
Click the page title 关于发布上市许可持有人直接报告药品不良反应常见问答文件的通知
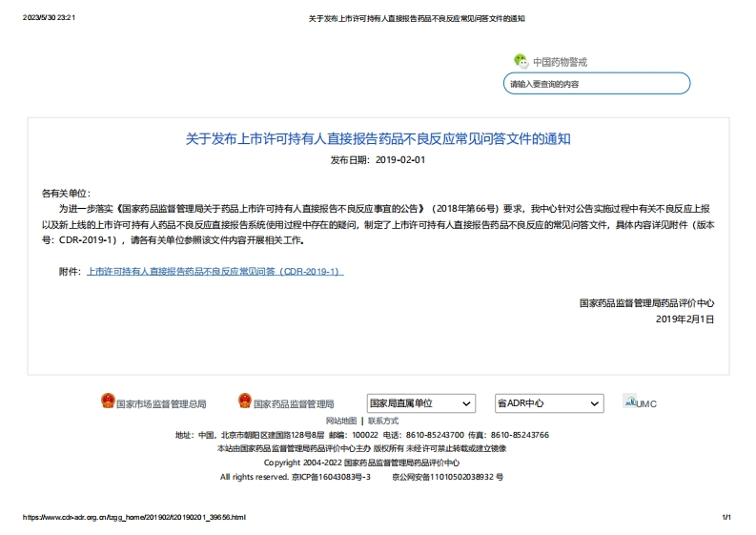coord(378,139)
